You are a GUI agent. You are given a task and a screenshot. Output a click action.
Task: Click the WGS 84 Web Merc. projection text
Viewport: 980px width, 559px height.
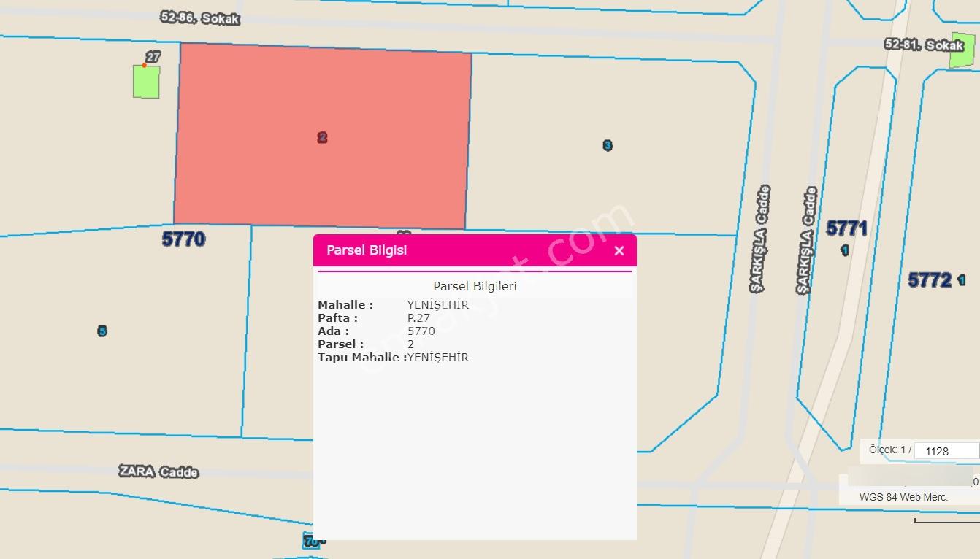(x=903, y=497)
